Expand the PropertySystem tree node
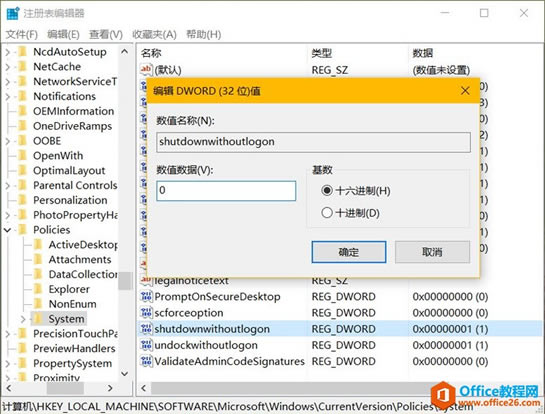Image resolution: width=545 pixels, height=414 pixels. click(x=8, y=363)
